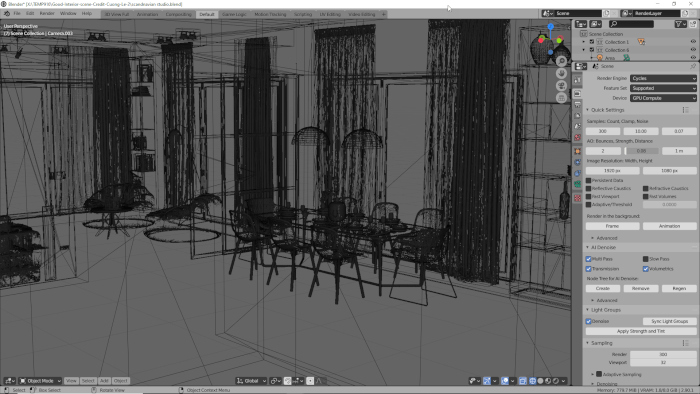
Task: Click the AO Strength slider
Action: coord(641,151)
